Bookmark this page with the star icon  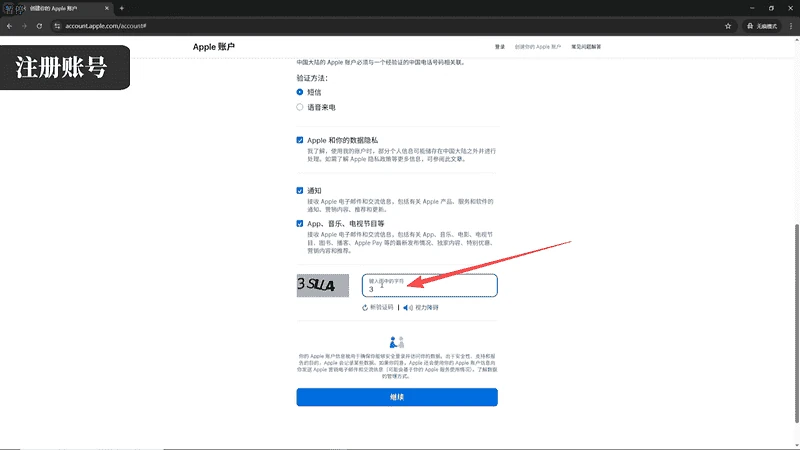(728, 26)
